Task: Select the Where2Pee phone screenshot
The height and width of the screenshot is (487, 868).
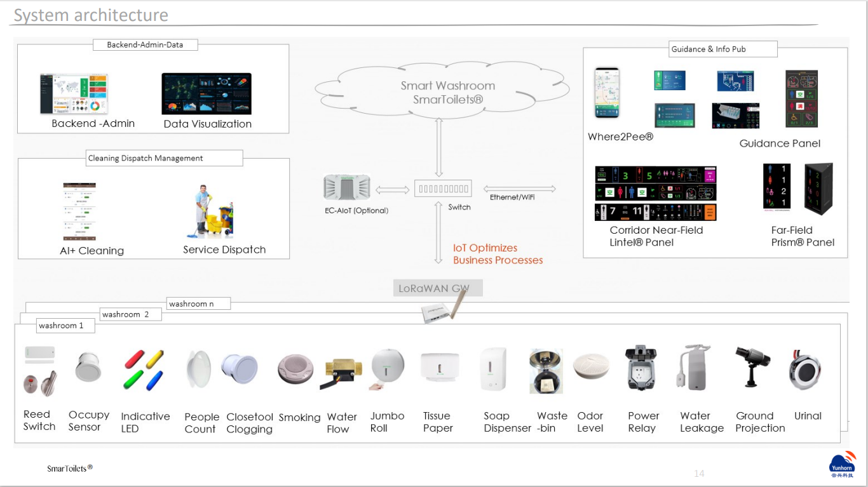Action: (x=607, y=93)
